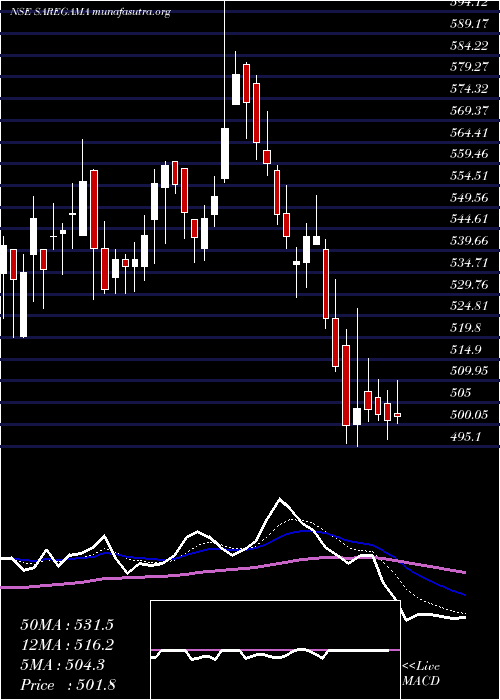Image resolution: width=500 pixels, height=700 pixels.
Task: Click the 564.41 price axis label
Action: [x=468, y=132]
